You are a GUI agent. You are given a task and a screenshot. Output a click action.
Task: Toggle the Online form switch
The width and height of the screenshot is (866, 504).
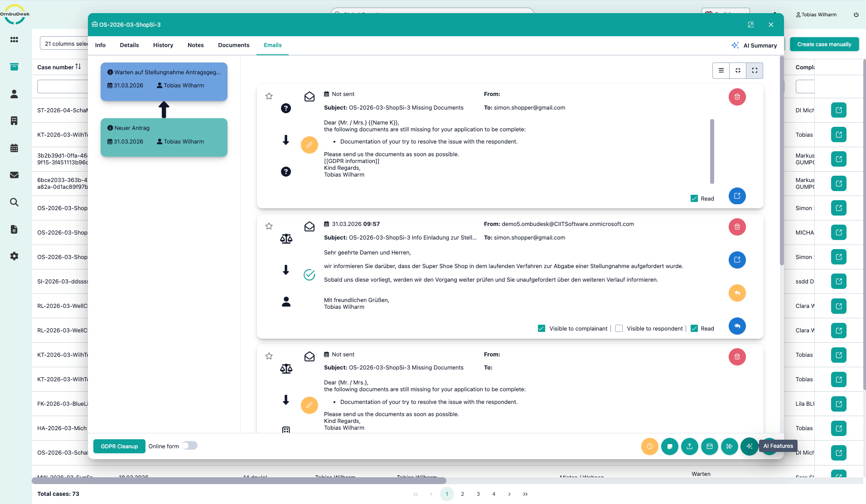(x=190, y=446)
